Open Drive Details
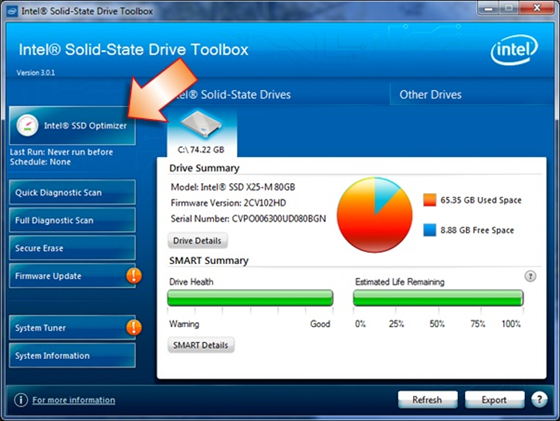 coord(197,241)
